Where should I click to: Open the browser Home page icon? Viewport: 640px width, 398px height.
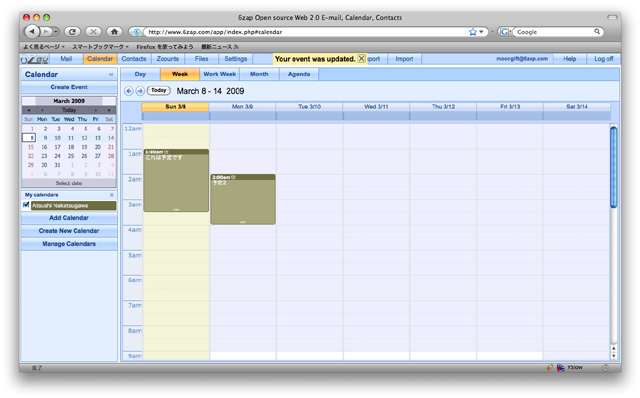(114, 31)
